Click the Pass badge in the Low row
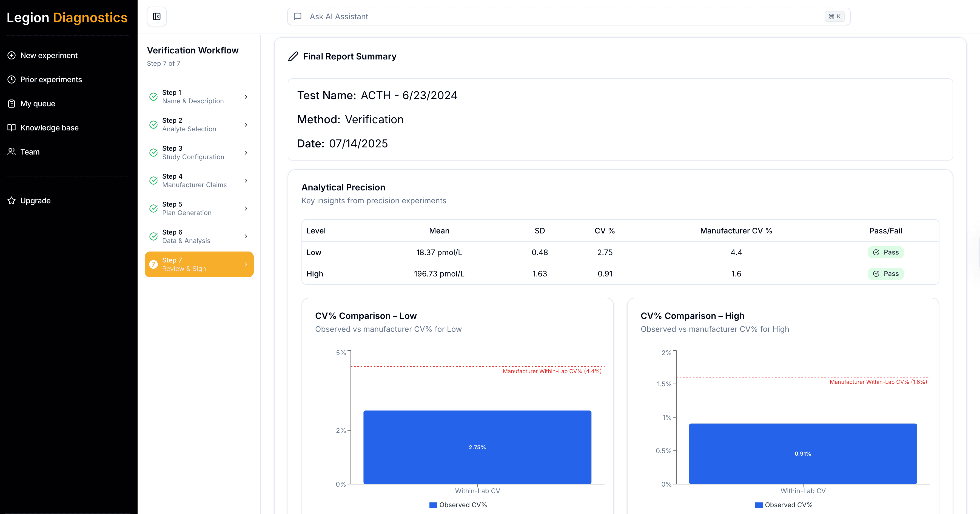 coord(886,252)
